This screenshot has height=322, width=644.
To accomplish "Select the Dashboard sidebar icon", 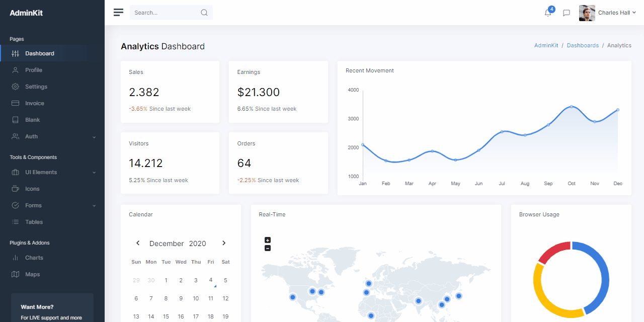I will [x=16, y=53].
